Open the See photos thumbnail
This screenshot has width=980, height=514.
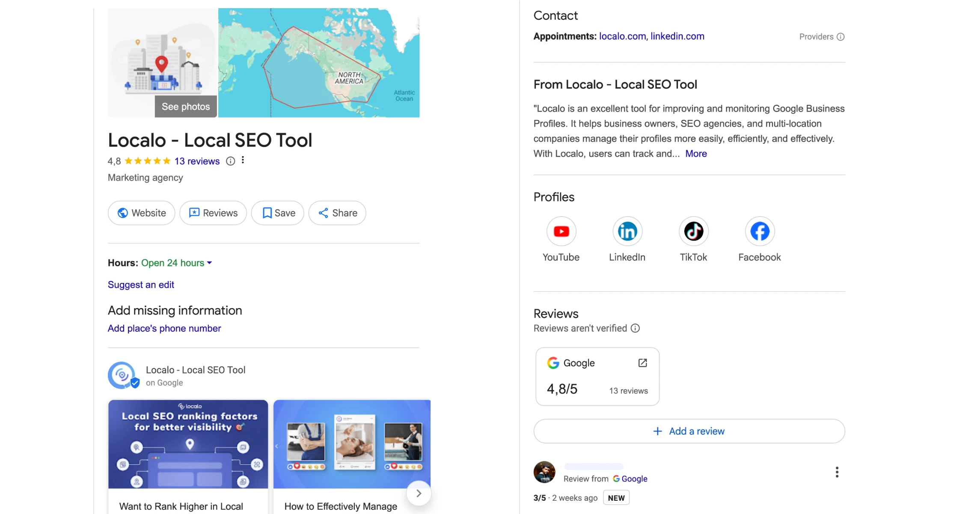tap(186, 107)
